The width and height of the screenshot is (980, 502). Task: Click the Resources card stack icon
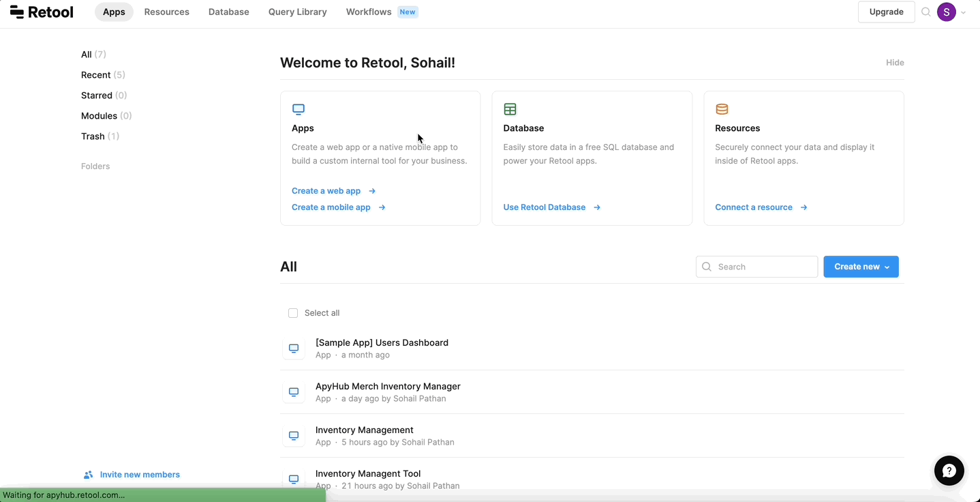coord(722,109)
